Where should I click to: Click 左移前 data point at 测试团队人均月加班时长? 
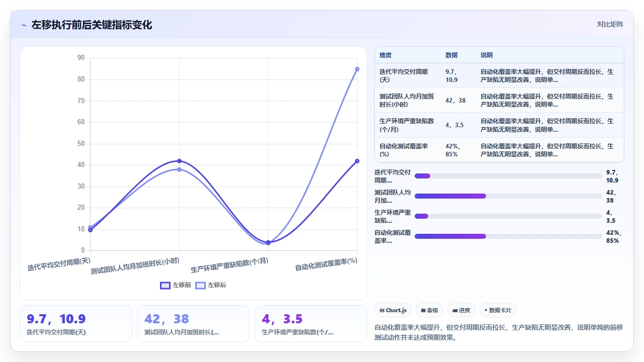coord(179,161)
